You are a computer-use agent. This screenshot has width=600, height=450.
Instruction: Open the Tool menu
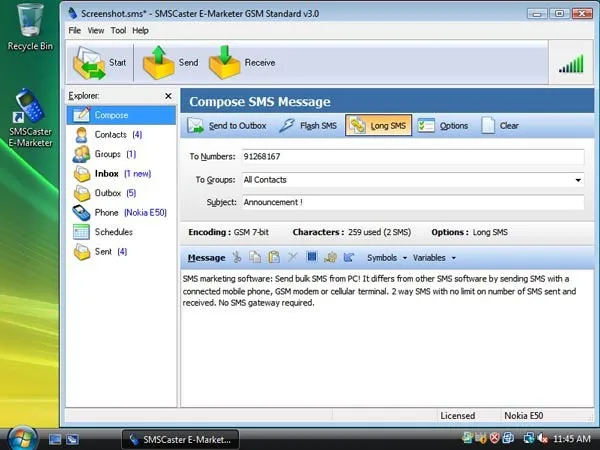tap(118, 31)
